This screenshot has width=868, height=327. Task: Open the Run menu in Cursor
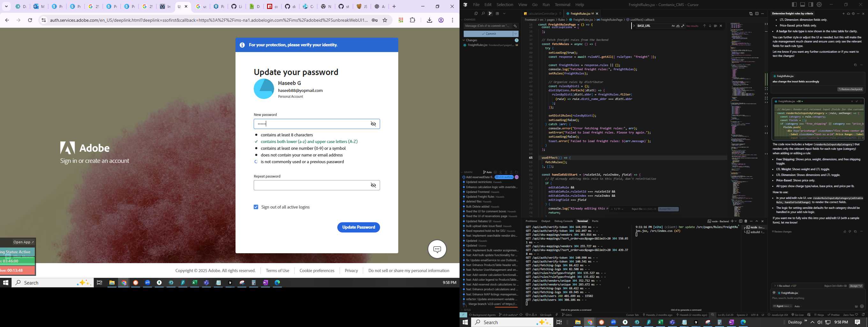(x=546, y=5)
